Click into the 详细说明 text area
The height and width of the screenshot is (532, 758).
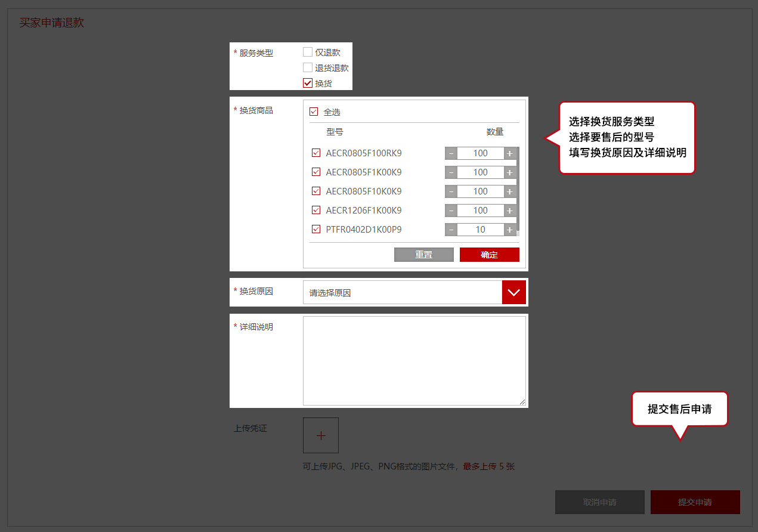click(x=414, y=361)
